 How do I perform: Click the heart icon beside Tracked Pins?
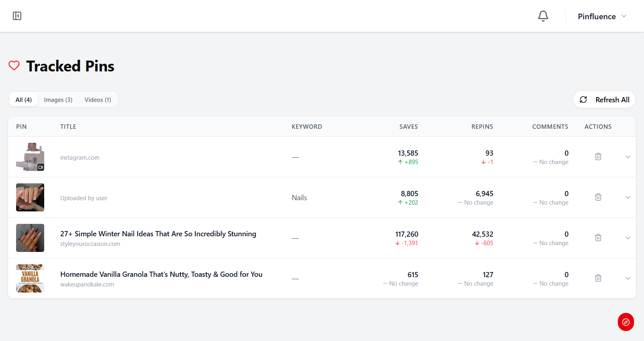pyautogui.click(x=14, y=66)
